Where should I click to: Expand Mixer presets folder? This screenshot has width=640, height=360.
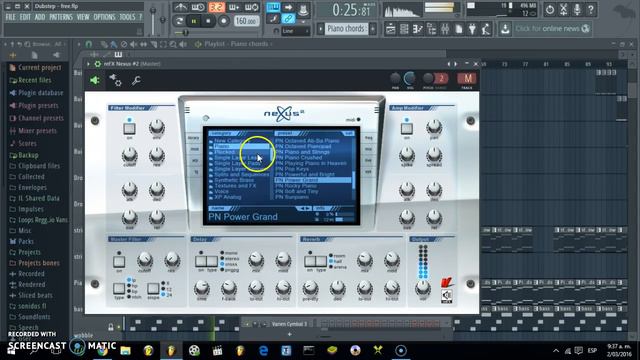point(33,131)
